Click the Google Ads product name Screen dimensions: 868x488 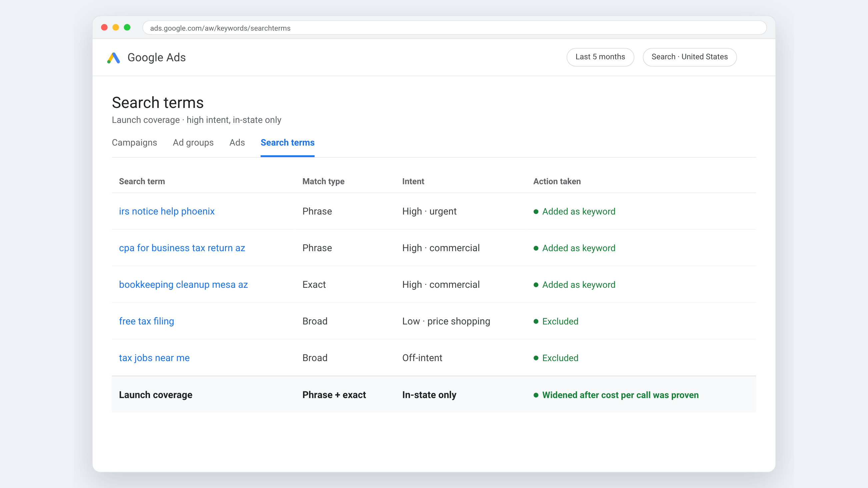point(156,57)
